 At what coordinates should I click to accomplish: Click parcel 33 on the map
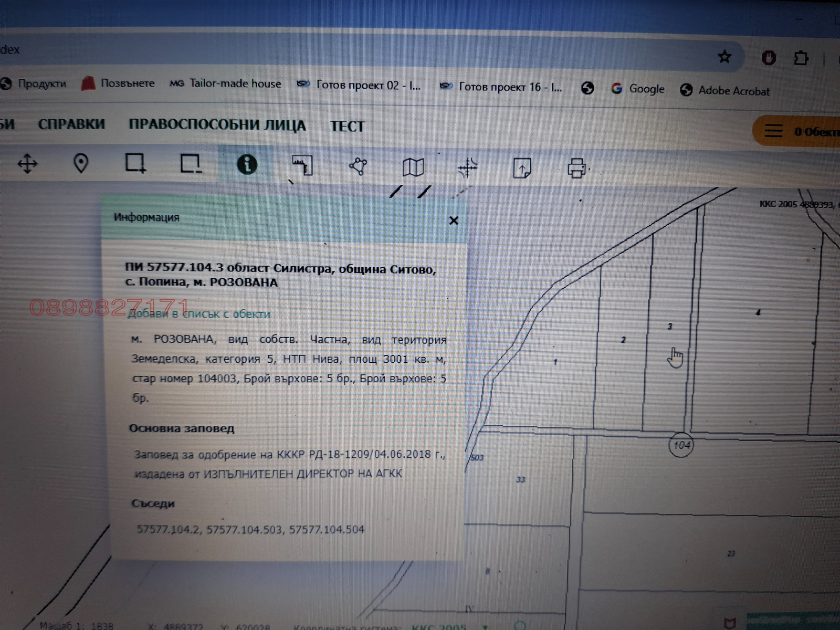(521, 479)
